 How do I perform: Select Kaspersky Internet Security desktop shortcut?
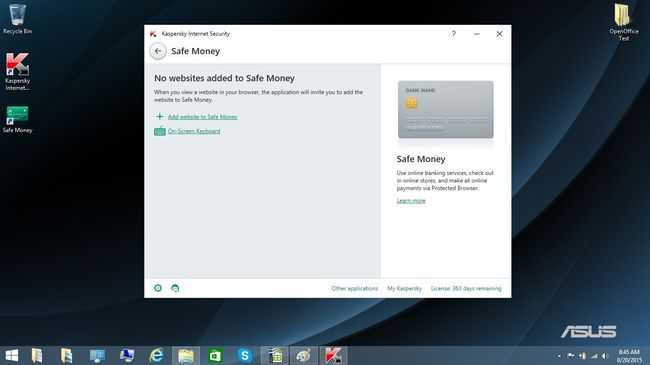(x=17, y=71)
